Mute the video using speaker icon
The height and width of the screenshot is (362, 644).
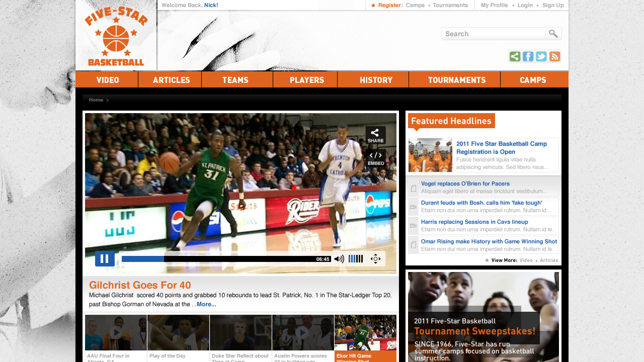click(339, 259)
